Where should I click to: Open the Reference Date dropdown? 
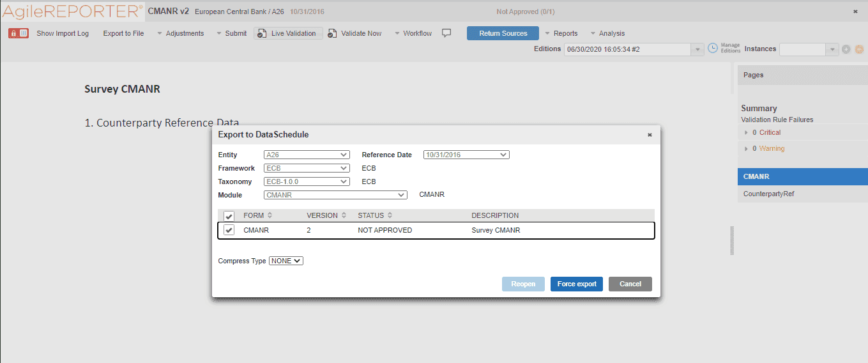[466, 155]
